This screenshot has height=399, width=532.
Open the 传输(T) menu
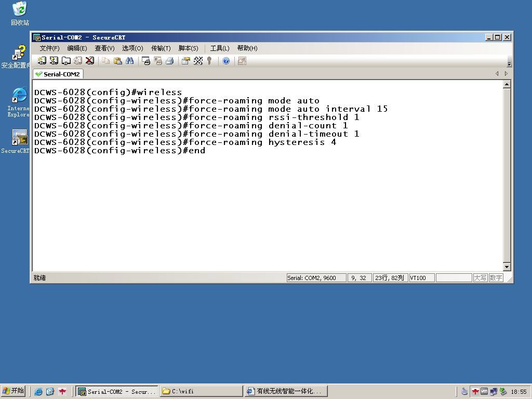(x=161, y=48)
